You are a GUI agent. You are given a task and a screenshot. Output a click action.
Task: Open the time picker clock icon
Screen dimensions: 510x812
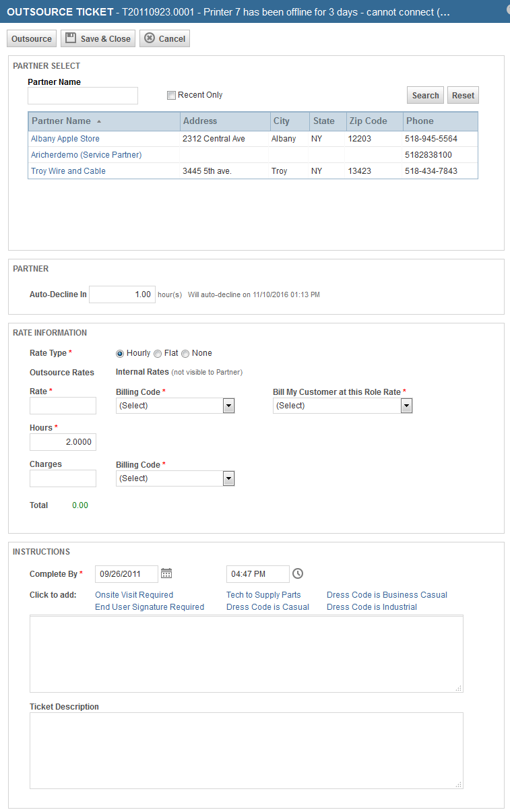pyautogui.click(x=297, y=573)
